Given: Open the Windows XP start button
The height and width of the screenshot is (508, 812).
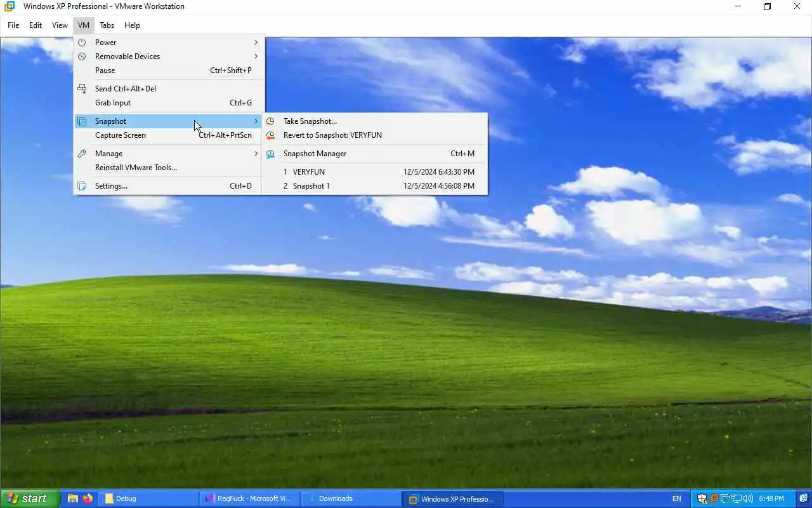Looking at the screenshot, I should click(x=30, y=498).
